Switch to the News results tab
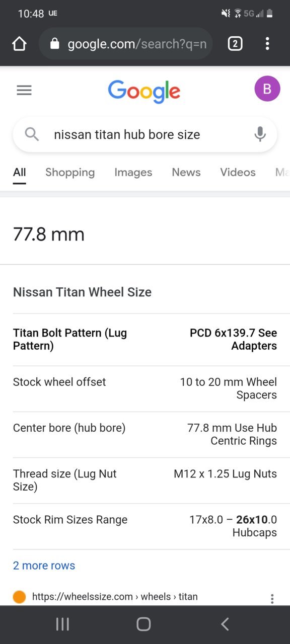 coord(186,172)
